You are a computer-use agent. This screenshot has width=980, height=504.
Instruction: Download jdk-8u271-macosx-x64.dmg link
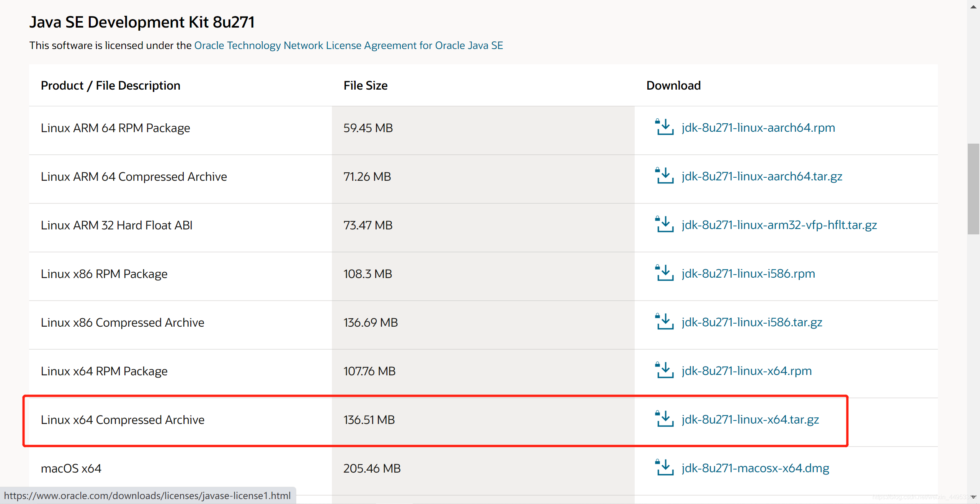755,468
